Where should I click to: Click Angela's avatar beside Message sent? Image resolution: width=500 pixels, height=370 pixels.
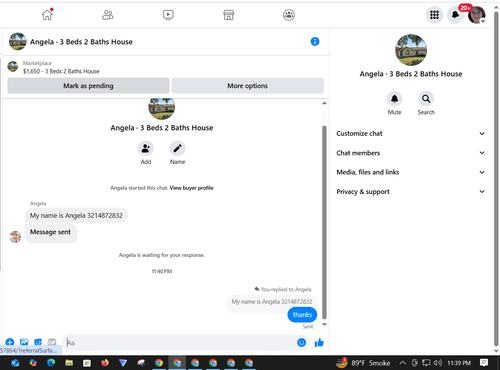pos(15,237)
